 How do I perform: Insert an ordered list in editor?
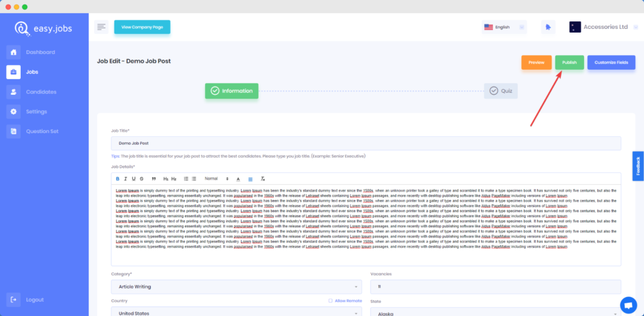[186, 179]
